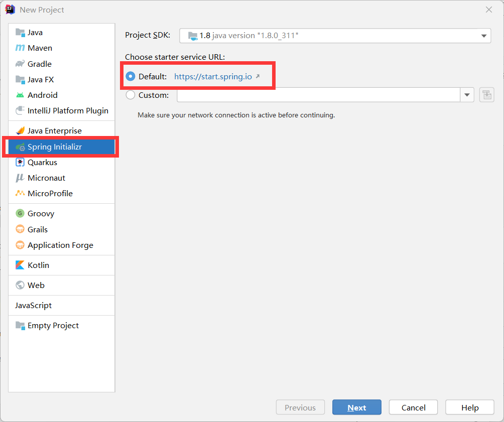
Task: Select the Custom starter URL radio button
Action: [130, 95]
